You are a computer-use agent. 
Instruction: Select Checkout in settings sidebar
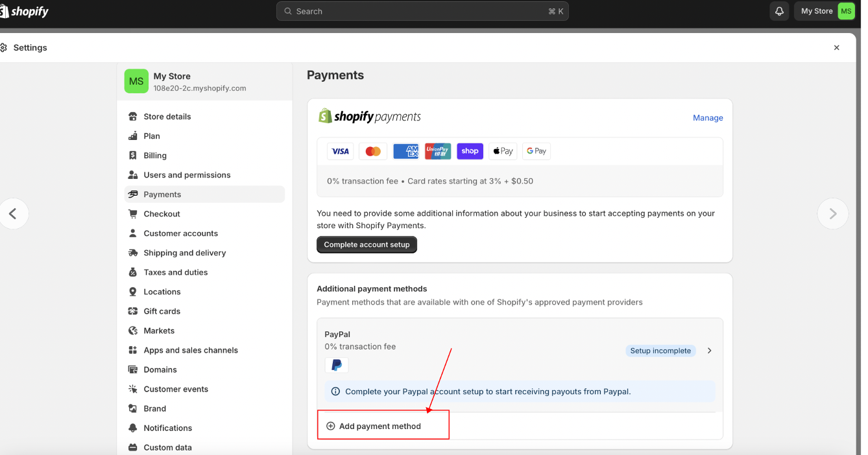(162, 214)
